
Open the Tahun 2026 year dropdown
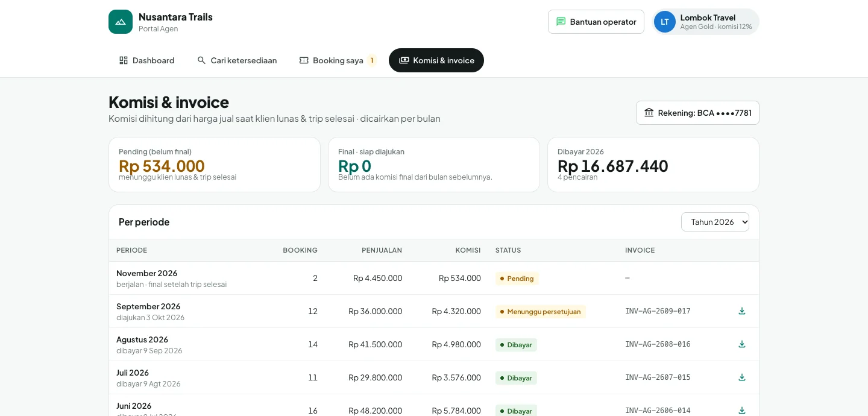(x=715, y=222)
